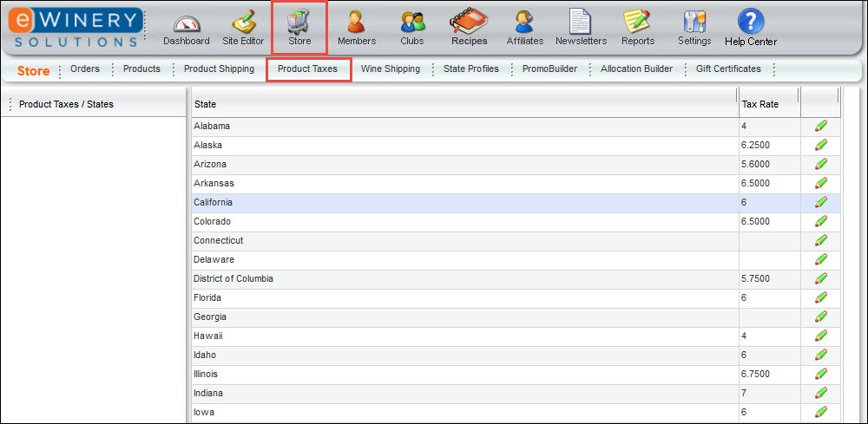Open the PromoBuilder tab
This screenshot has height=424, width=868.
click(549, 69)
